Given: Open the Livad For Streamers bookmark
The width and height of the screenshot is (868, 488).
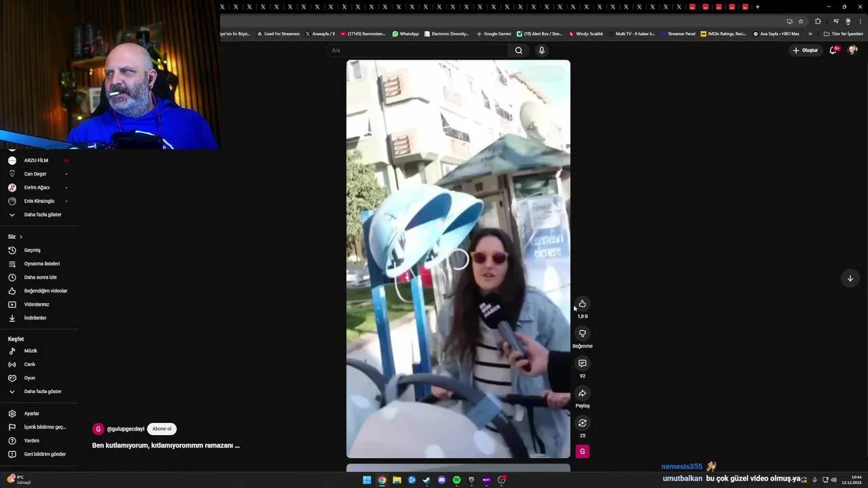Looking at the screenshot, I should click(x=278, y=34).
